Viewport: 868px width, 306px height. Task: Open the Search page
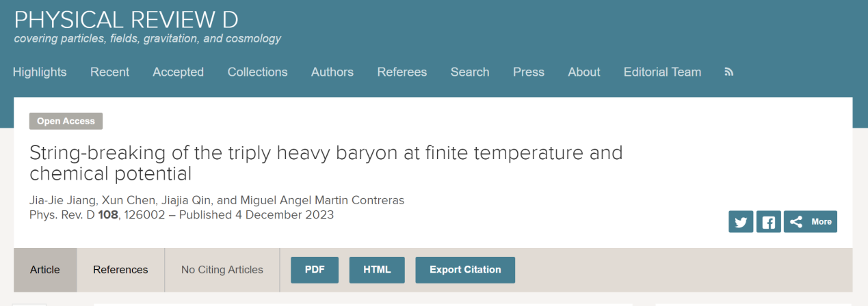(469, 72)
